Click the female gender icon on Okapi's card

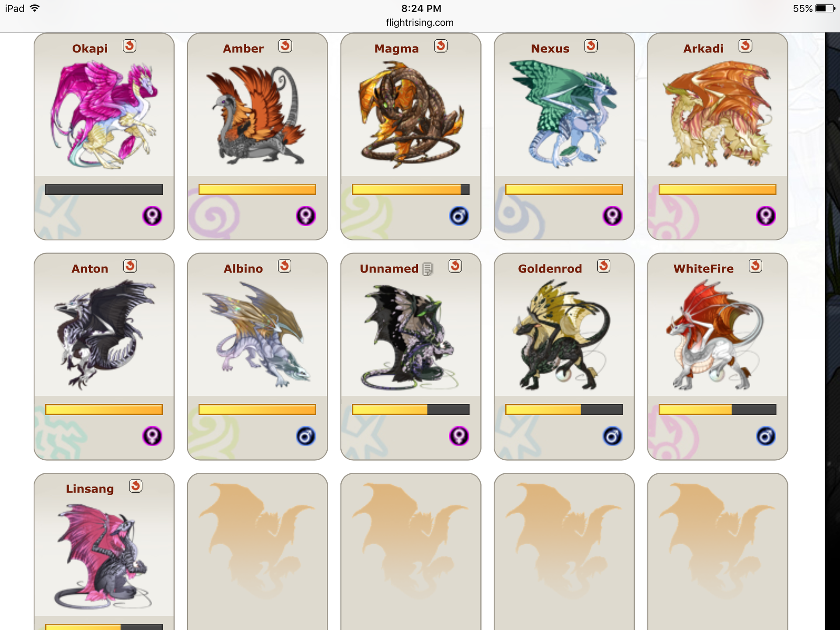click(x=152, y=216)
